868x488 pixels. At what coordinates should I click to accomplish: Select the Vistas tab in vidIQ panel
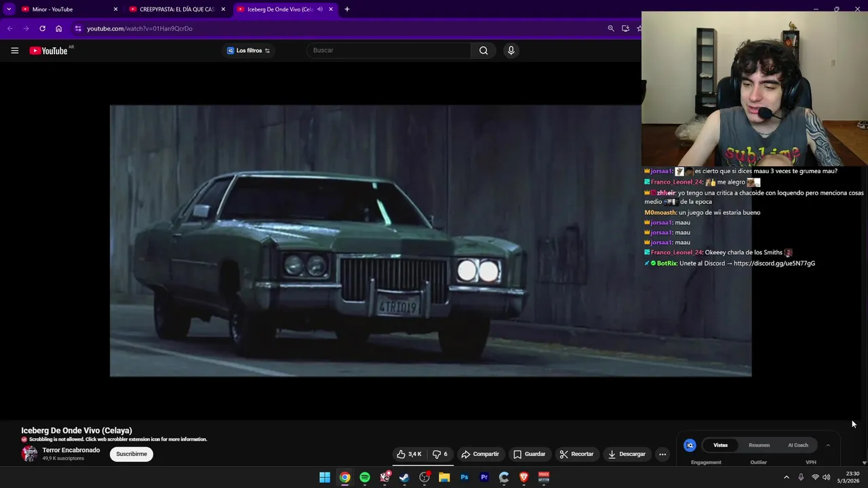click(x=720, y=445)
